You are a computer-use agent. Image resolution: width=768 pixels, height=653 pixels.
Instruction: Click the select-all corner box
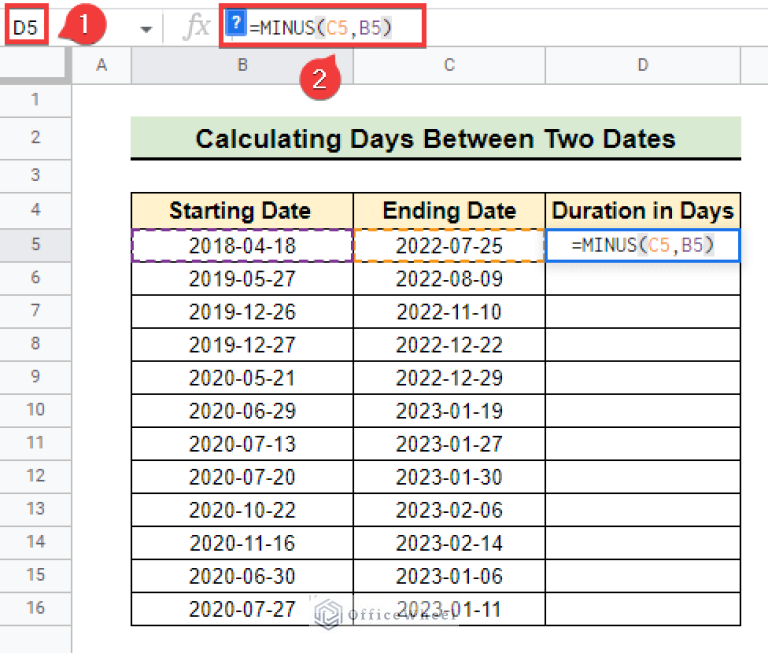[x=35, y=65]
